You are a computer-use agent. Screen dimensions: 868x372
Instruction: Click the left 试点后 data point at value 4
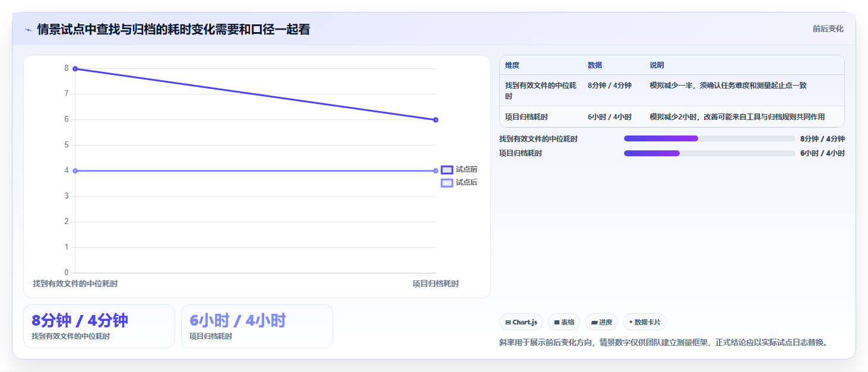75,171
